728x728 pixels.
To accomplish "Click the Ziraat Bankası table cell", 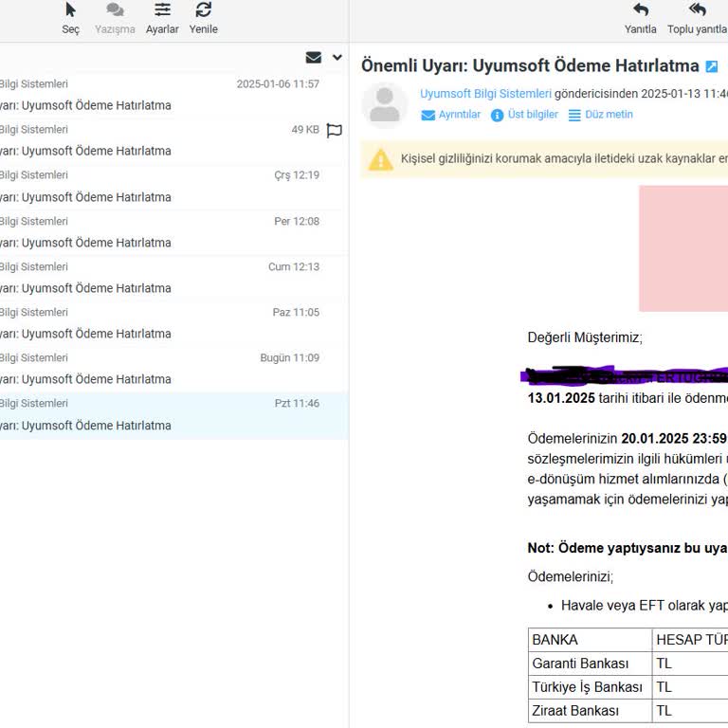I will [591, 710].
